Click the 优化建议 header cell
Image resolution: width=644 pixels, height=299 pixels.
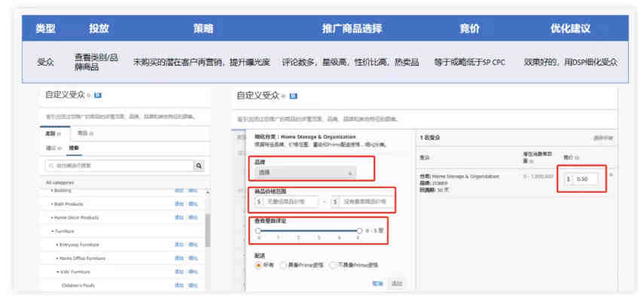click(570, 29)
